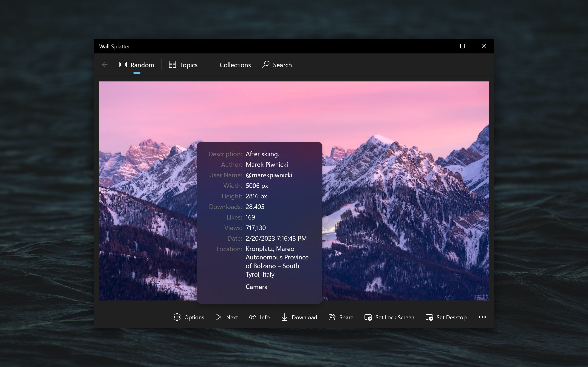Click the Info eye icon

[x=252, y=317]
